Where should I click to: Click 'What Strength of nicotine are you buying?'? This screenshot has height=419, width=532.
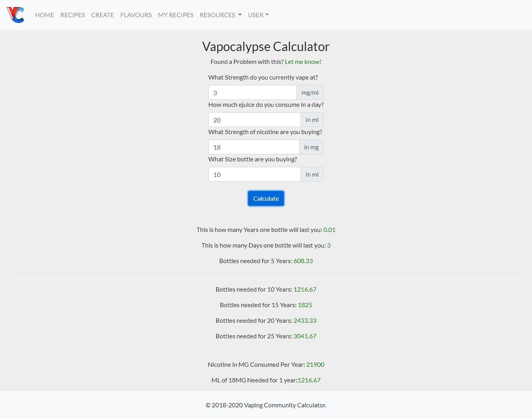(x=265, y=132)
